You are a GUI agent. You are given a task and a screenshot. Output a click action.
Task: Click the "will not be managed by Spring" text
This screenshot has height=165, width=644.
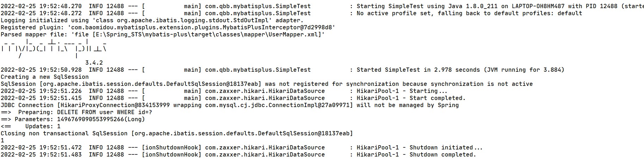point(407,105)
